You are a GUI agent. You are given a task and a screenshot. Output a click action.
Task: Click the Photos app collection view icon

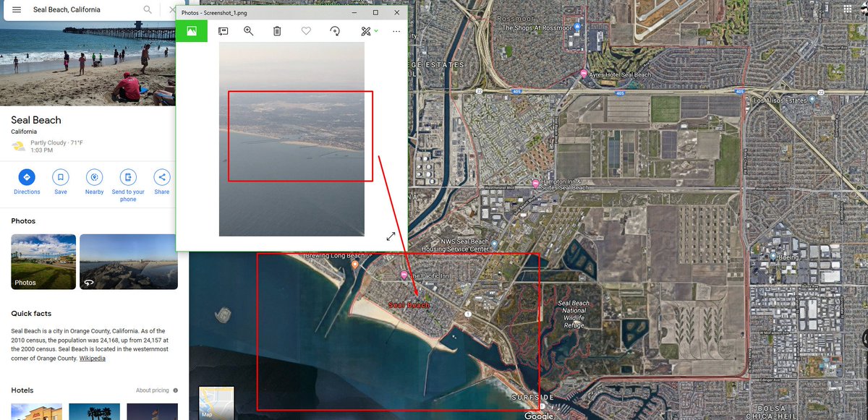point(192,31)
